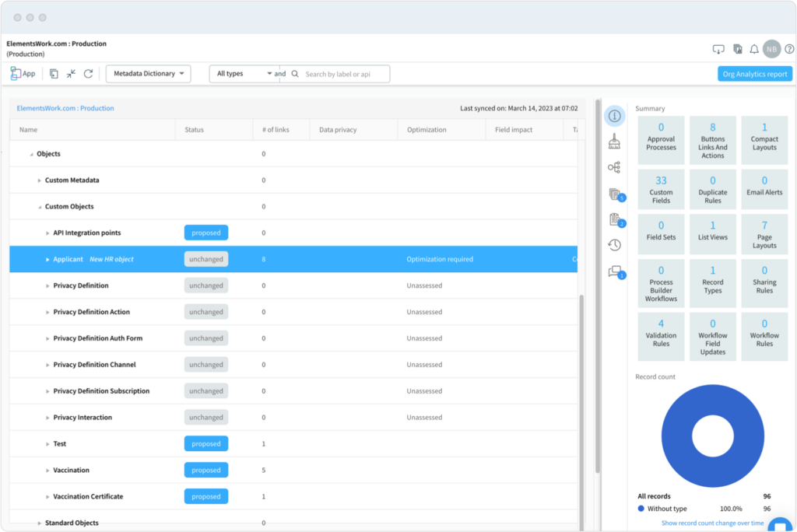797x532 pixels.
Task: Open the Summary info panel icon
Action: pyautogui.click(x=614, y=115)
